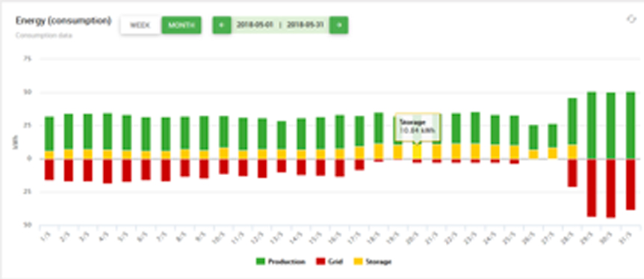Click the highlighted storage bar under the tooltip

pyautogui.click(x=417, y=151)
